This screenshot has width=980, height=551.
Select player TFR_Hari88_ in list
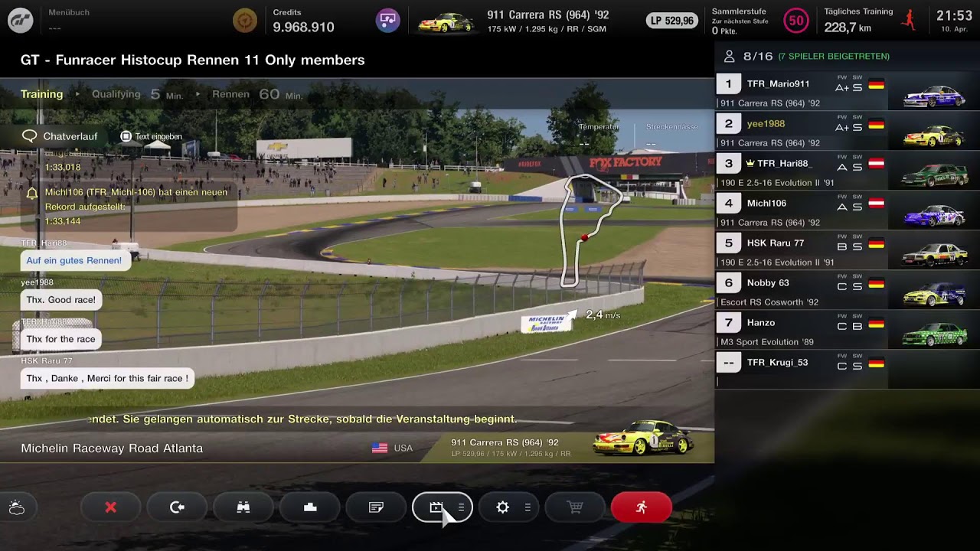pos(847,171)
